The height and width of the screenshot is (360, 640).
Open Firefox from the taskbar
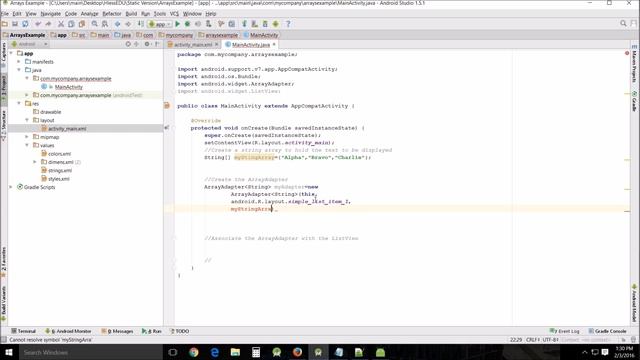click(x=297, y=352)
